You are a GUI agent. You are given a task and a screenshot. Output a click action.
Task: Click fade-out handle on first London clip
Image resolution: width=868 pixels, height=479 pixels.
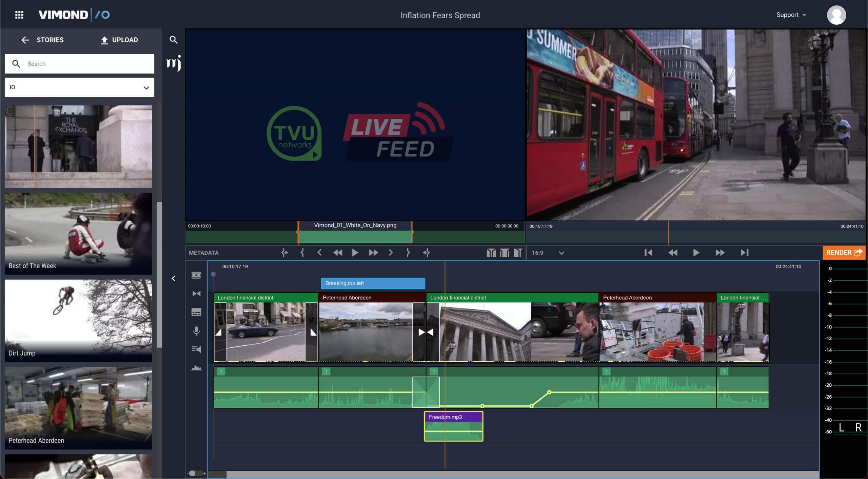[x=312, y=332]
